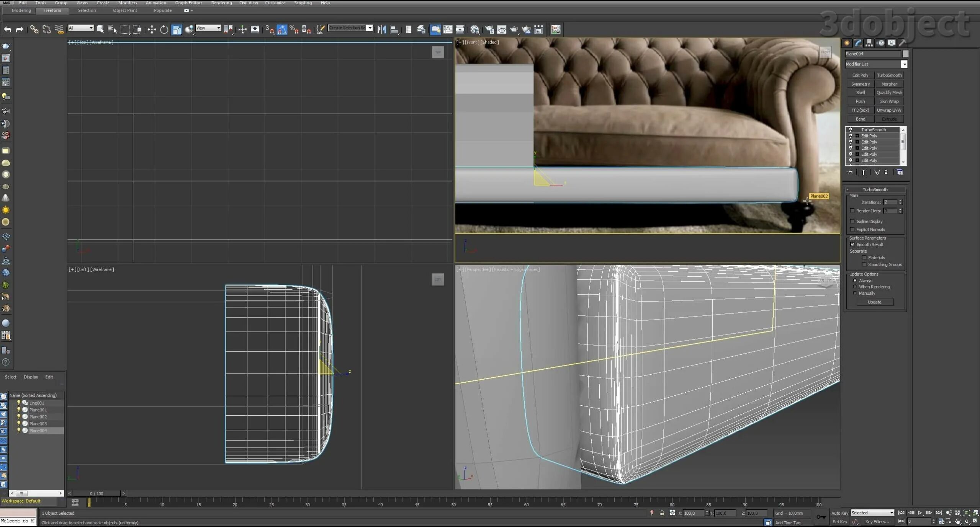Enable the Isoline Display checkbox
Viewport: 980px width, 527px height.
click(x=852, y=221)
